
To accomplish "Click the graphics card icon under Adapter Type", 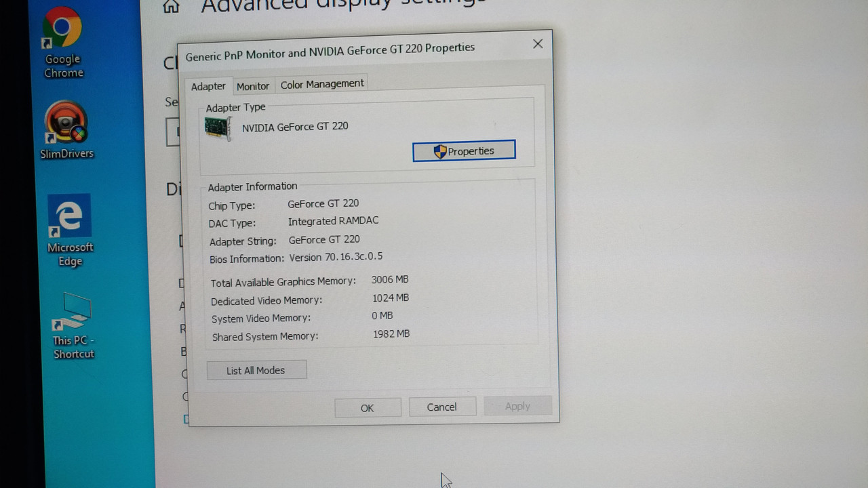I will coord(218,128).
